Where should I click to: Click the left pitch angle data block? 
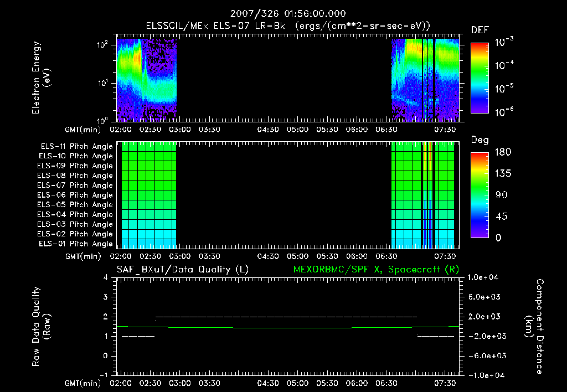click(149, 195)
